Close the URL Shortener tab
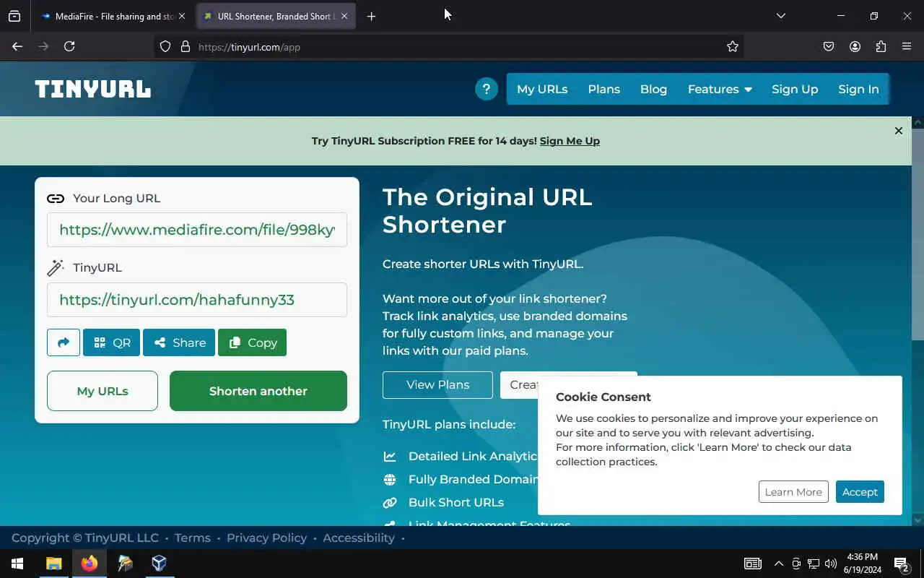Image resolution: width=924 pixels, height=578 pixels. 344,16
